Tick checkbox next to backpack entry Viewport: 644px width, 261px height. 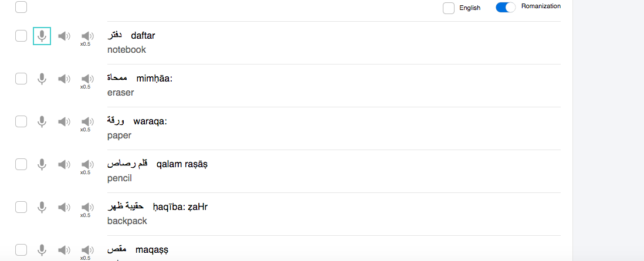[21, 206]
